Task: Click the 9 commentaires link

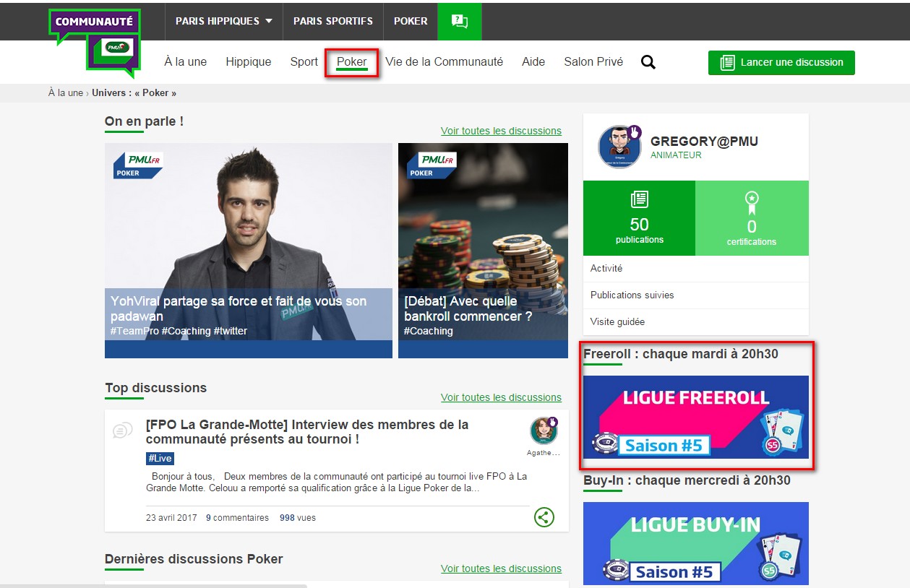Action: pos(237,518)
